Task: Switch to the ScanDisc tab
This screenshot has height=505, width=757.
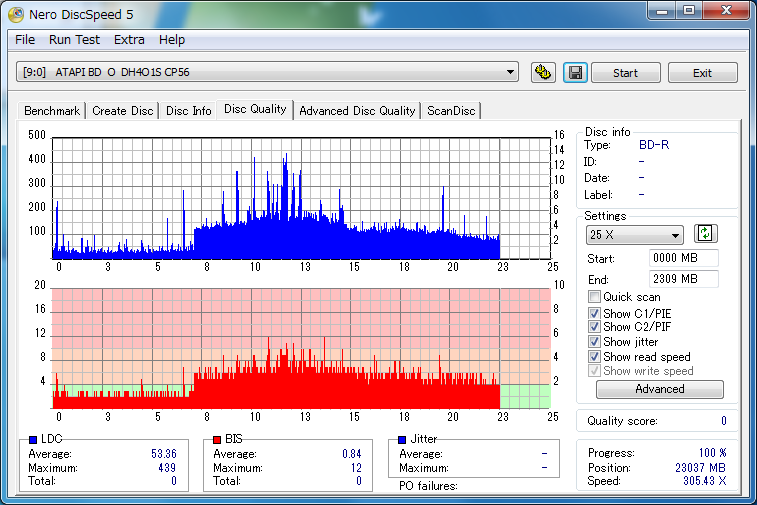Action: coord(451,111)
